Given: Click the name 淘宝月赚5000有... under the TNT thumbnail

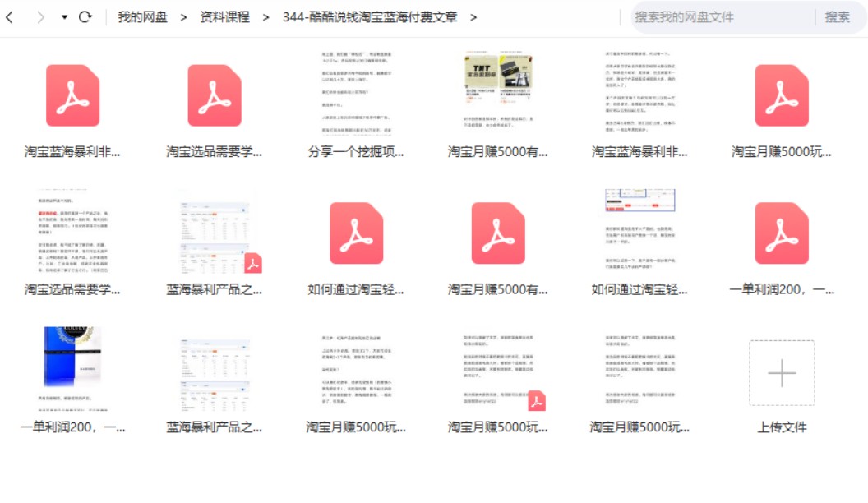Looking at the screenshot, I should 497,151.
